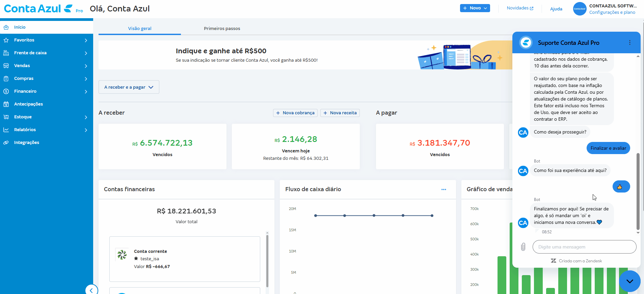Select Antecipações in the sidebar menu
The image size is (644, 294).
pyautogui.click(x=47, y=104)
